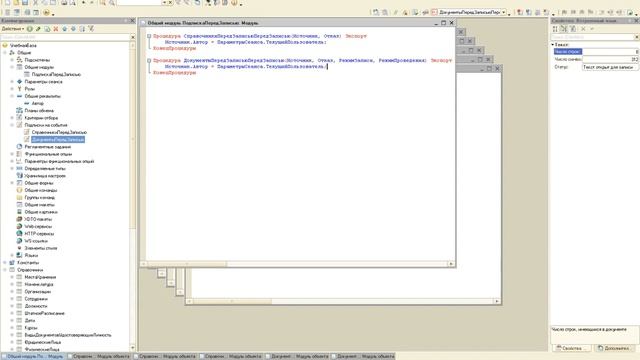The width and height of the screenshot is (640, 360).
Task: Click the Свойства button at bottom right
Action: (571, 348)
